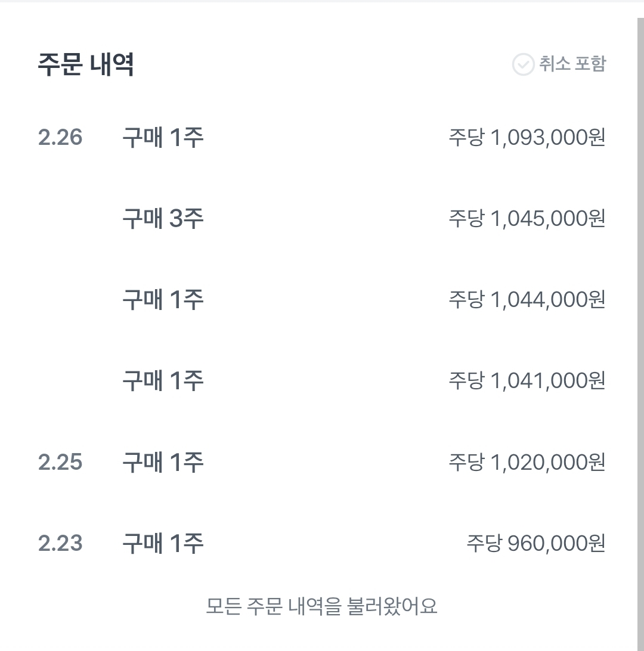Click the 주문 내역 heading
Viewport: 644px width, 651px height.
85,64
